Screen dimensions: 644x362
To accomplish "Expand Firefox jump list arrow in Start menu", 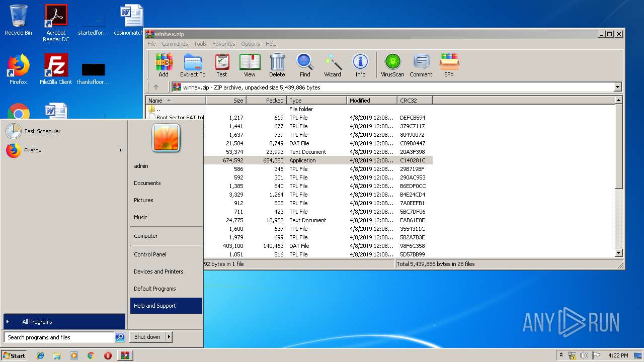I will click(120, 150).
